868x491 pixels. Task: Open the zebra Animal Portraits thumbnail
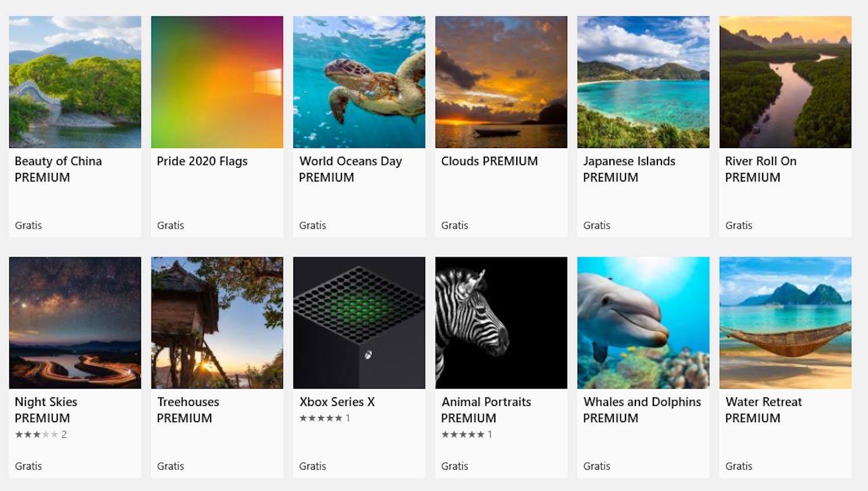tap(501, 322)
